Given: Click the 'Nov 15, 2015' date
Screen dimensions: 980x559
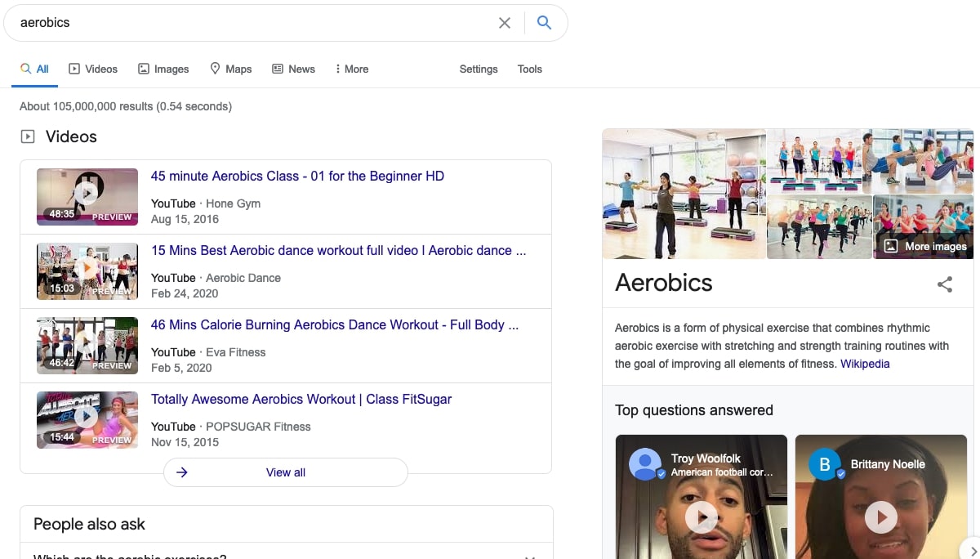Looking at the screenshot, I should coord(185,442).
